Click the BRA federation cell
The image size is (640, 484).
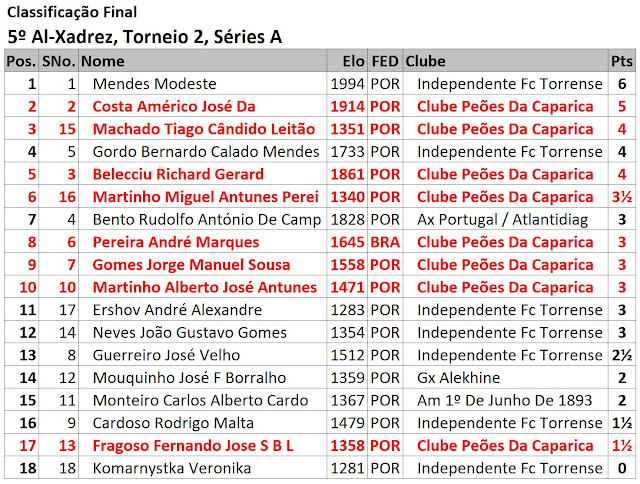tap(385, 242)
